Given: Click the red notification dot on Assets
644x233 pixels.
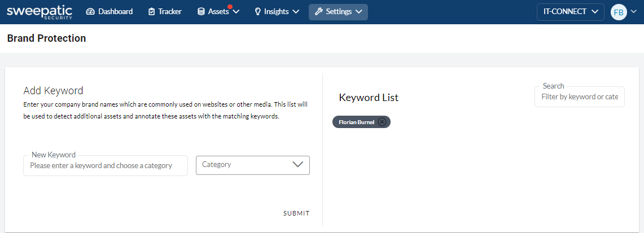Looking at the screenshot, I should (230, 7).
